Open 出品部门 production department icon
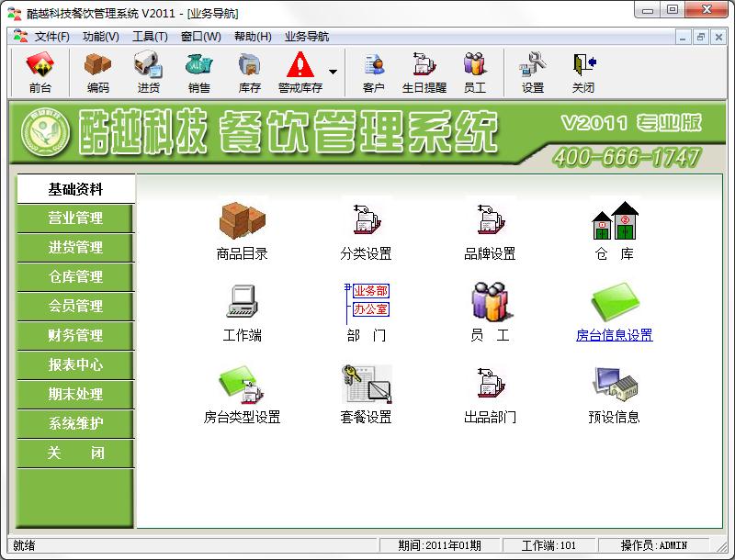Screen dimensions: 735x560 (x=490, y=383)
